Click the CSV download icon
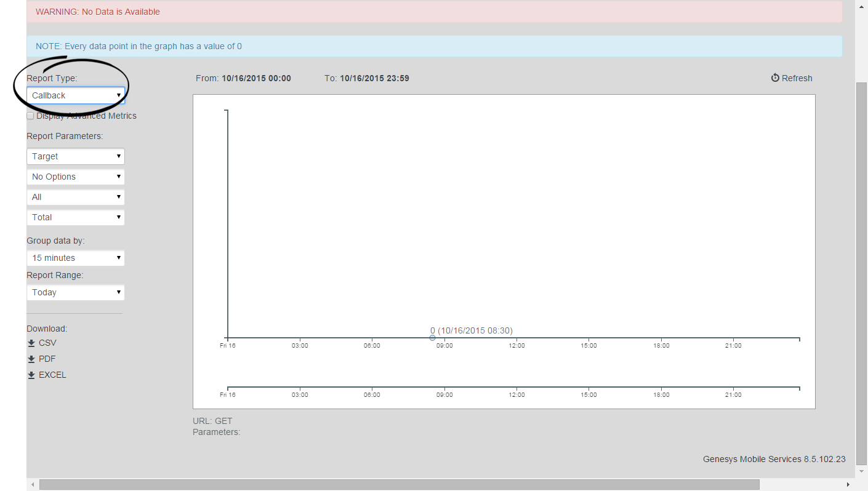 tap(31, 343)
